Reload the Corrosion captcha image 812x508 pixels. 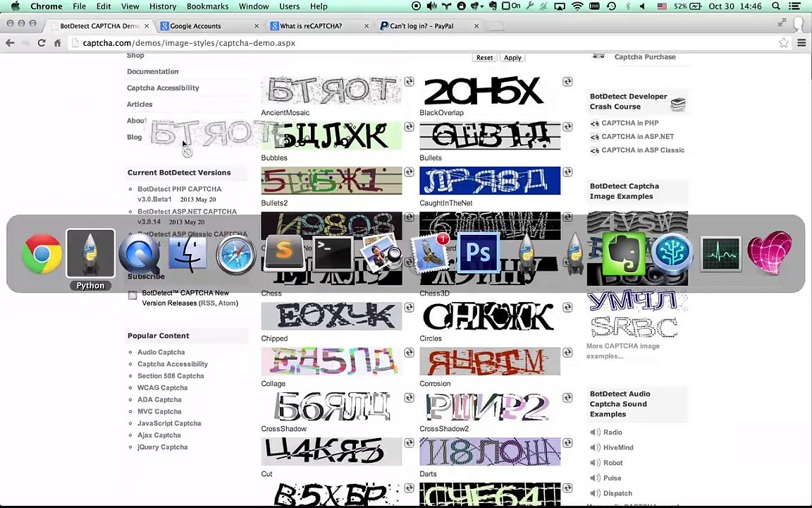pyautogui.click(x=567, y=353)
